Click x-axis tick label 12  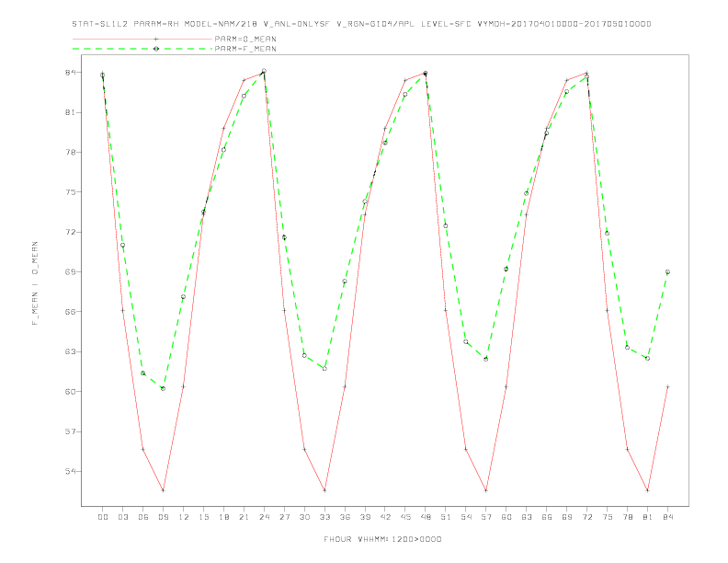[184, 517]
